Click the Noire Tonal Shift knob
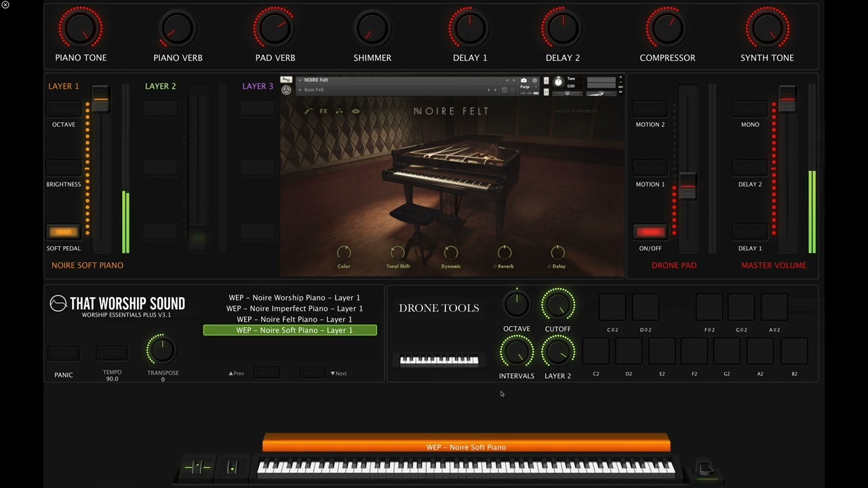This screenshot has height=488, width=868. tap(397, 253)
